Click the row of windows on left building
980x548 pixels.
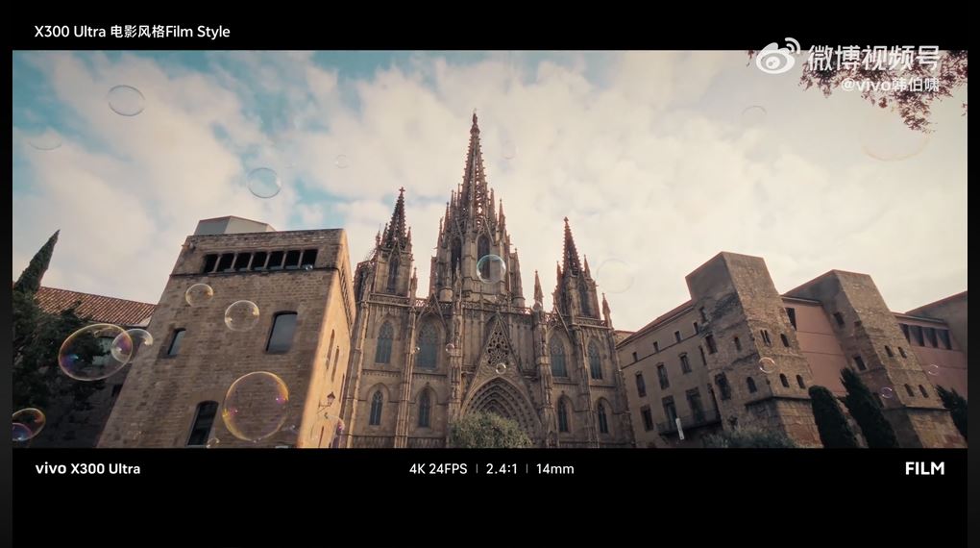[259, 260]
